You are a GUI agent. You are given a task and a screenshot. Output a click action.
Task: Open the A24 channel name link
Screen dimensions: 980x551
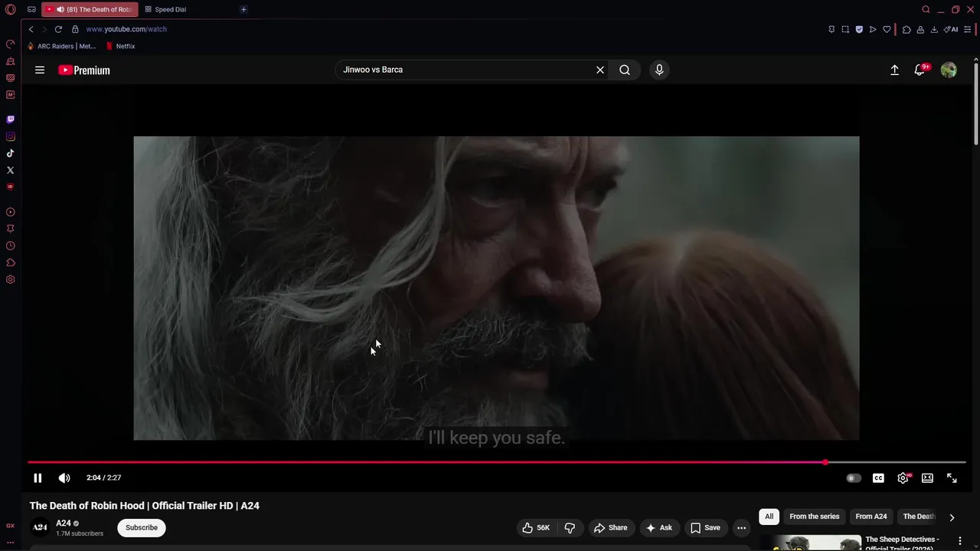coord(64,523)
